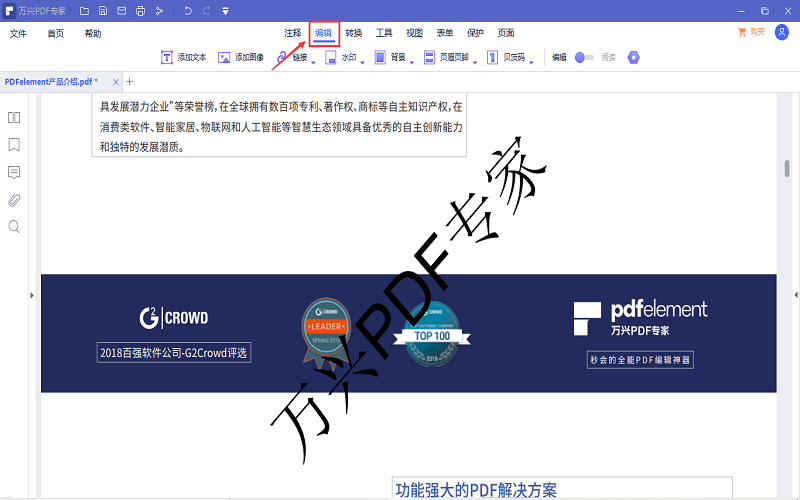Screen dimensions: 800x500
Task: Expand the 背景 dropdown arrow
Action: tap(411, 62)
